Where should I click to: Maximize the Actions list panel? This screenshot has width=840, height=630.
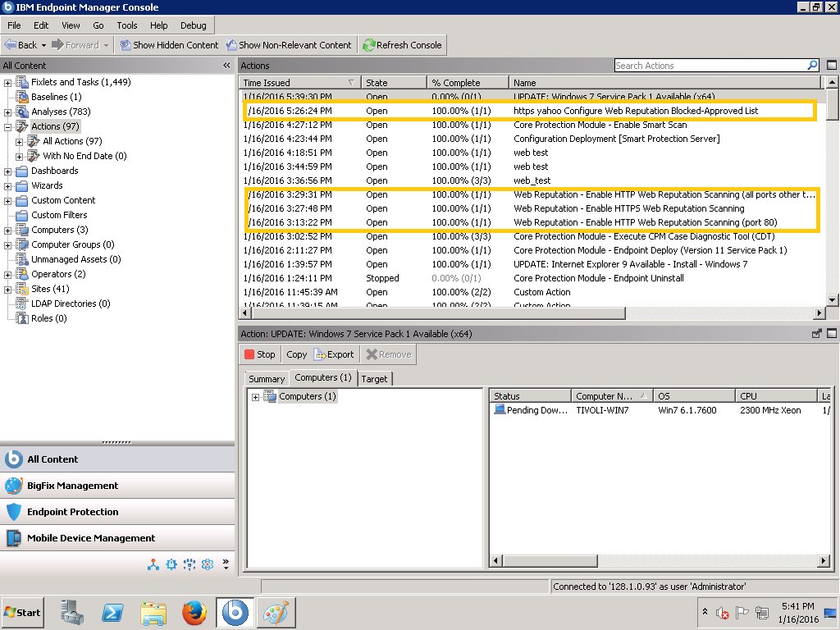click(832, 66)
